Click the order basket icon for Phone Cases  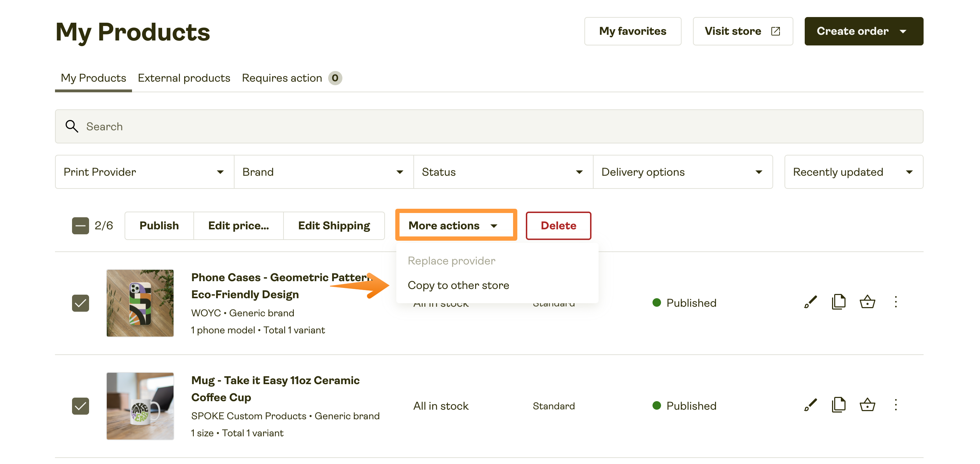[x=867, y=302]
